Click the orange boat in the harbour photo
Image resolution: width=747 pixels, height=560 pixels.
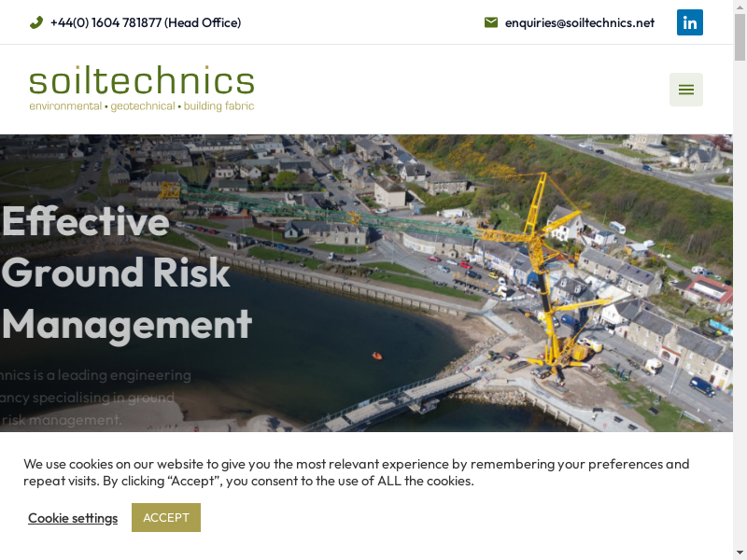point(377,356)
